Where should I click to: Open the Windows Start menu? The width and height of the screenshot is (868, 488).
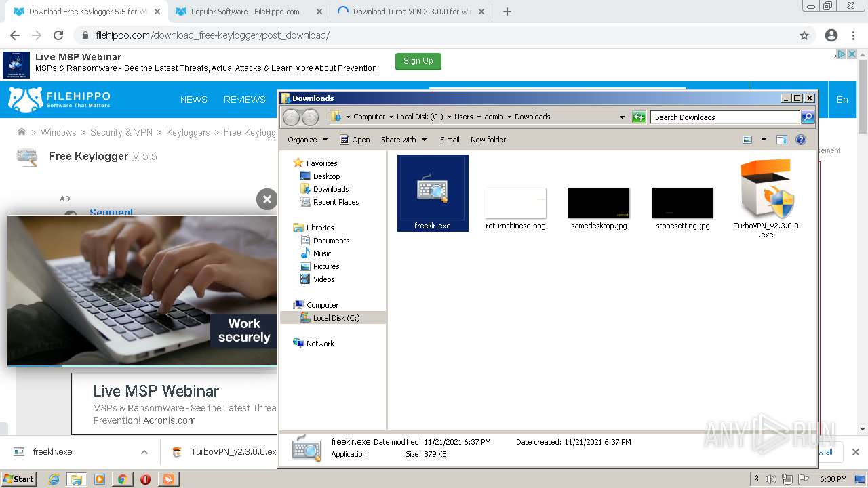point(19,479)
